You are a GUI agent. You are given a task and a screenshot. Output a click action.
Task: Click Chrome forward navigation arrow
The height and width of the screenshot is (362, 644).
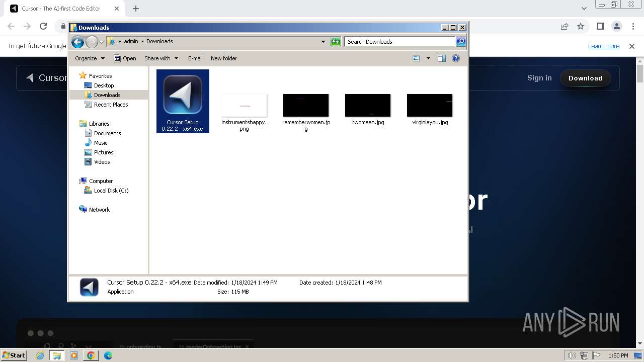pos(27,26)
